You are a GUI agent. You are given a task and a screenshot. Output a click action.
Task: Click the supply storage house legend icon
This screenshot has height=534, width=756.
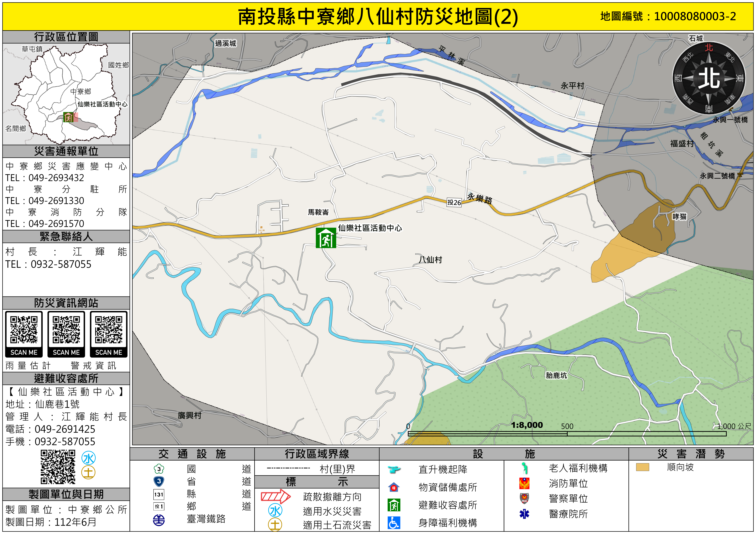click(394, 487)
